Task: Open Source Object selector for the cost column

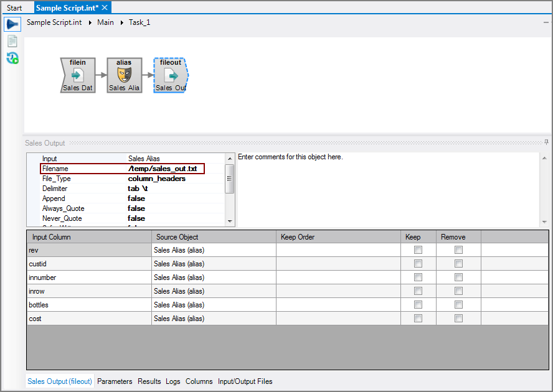Action: click(x=212, y=318)
